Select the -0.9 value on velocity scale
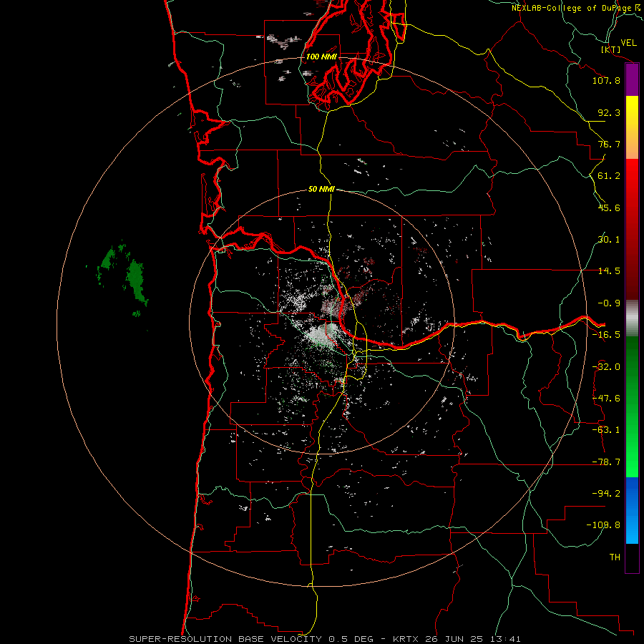This screenshot has height=644, width=644. (609, 303)
